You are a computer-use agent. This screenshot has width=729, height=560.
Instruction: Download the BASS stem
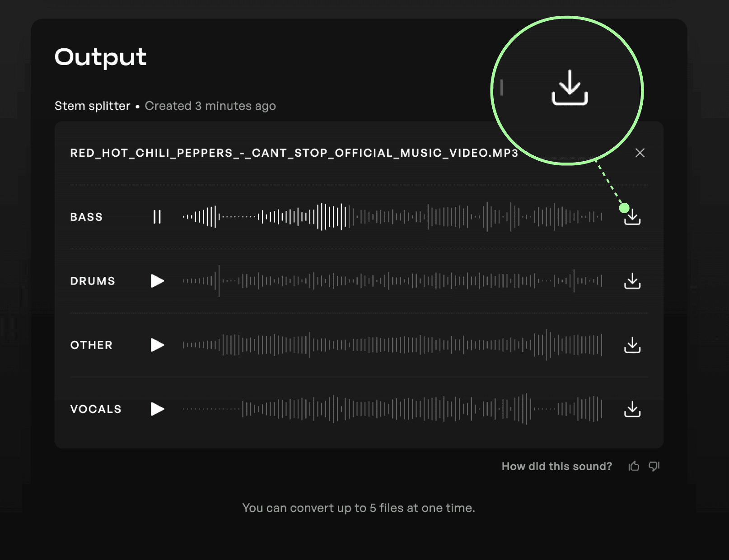click(x=632, y=217)
